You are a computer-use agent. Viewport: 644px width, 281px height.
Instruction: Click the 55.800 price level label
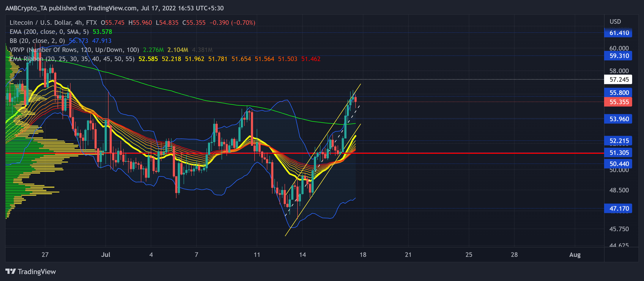coord(618,93)
